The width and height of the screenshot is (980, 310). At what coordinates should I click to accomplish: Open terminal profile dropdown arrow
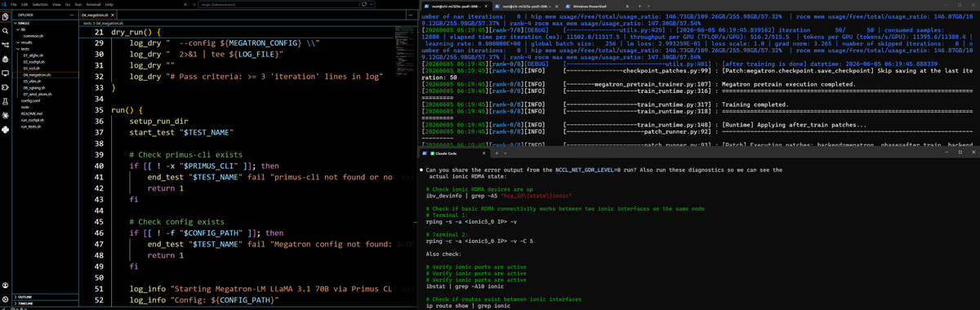648,7
